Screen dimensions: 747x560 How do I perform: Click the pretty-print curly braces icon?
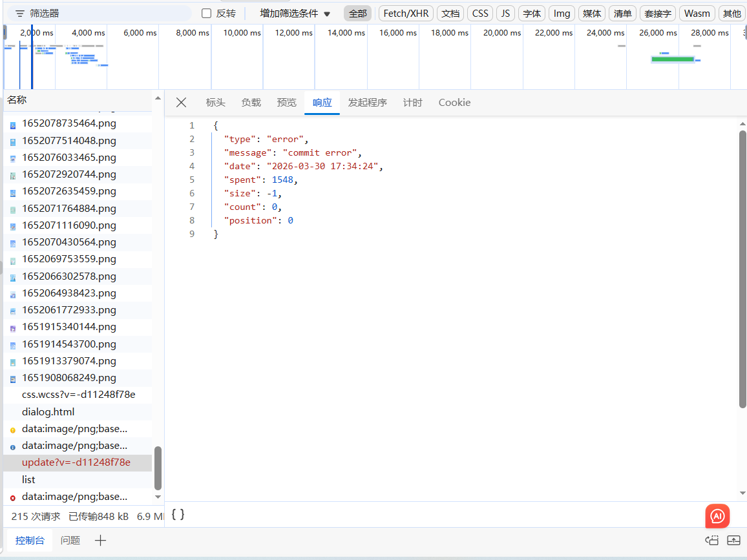178,514
